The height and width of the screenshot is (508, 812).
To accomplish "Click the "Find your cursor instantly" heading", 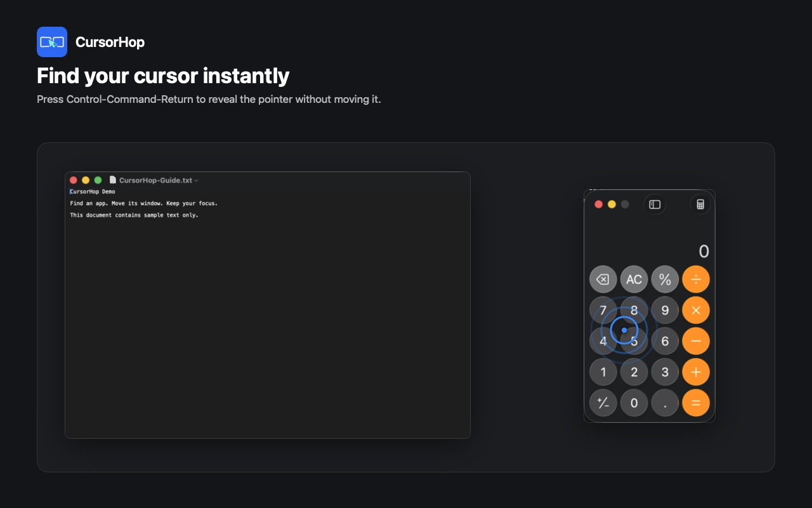I will pos(163,76).
